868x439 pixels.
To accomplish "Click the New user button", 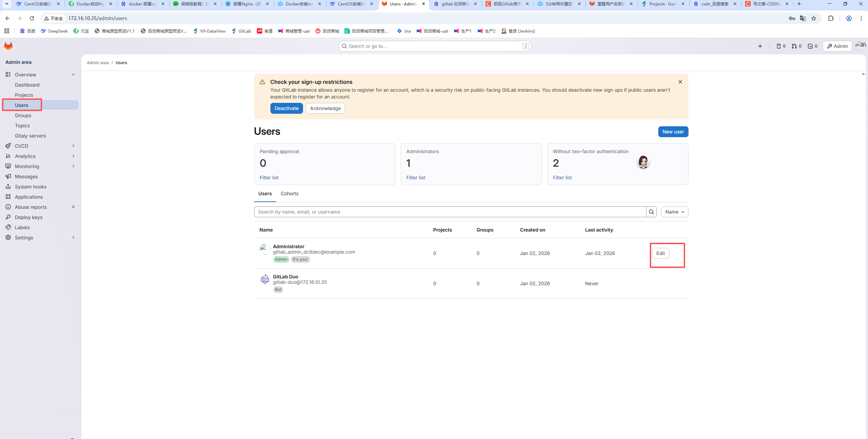I will click(x=673, y=132).
